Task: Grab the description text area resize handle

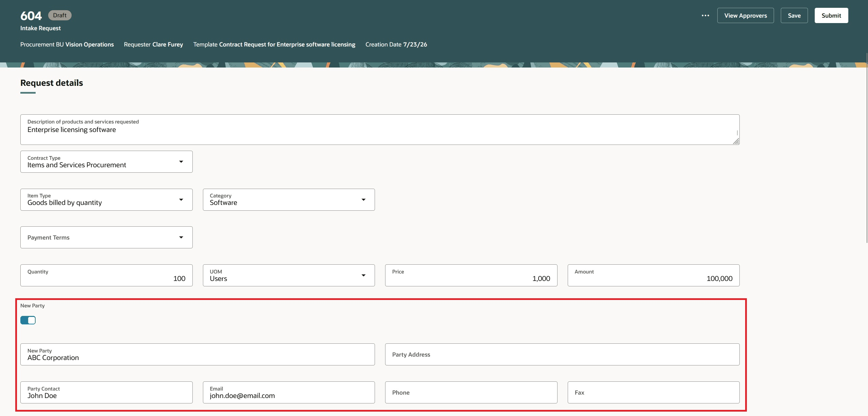Action: (x=736, y=141)
